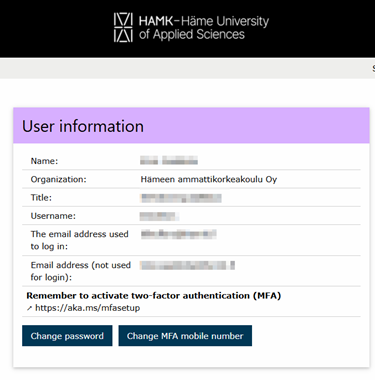375x380 pixels.
Task: Open the external link arrow icon beside mfasetup
Action: click(29, 308)
